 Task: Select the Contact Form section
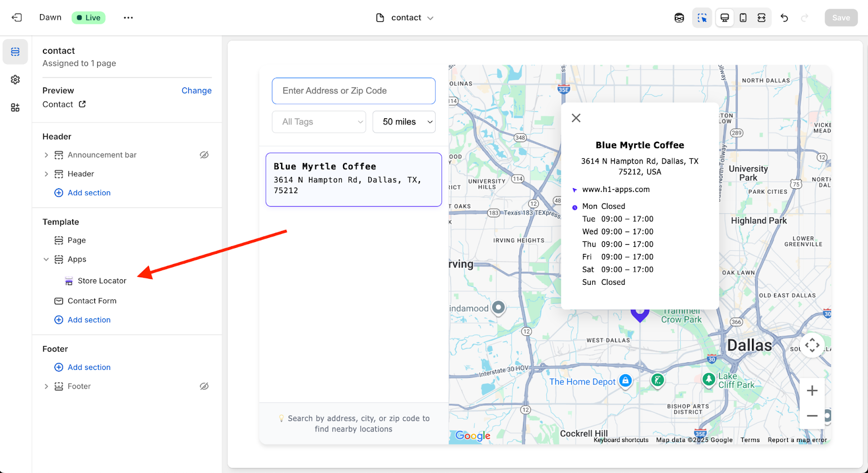click(127, 301)
